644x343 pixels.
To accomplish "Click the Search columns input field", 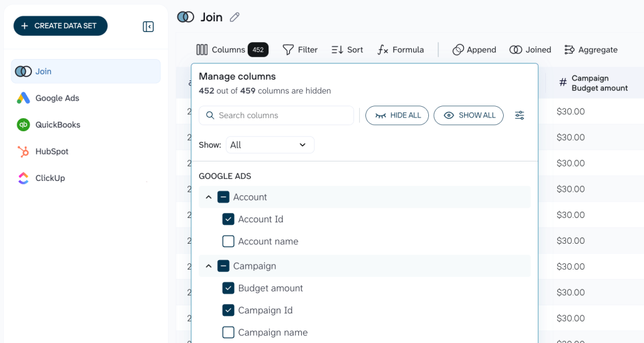I will 277,116.
